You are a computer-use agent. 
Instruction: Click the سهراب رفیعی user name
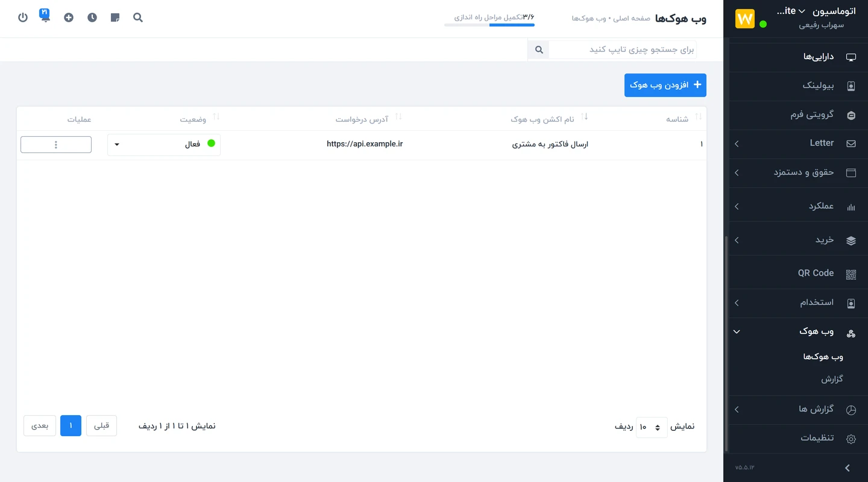(821, 25)
